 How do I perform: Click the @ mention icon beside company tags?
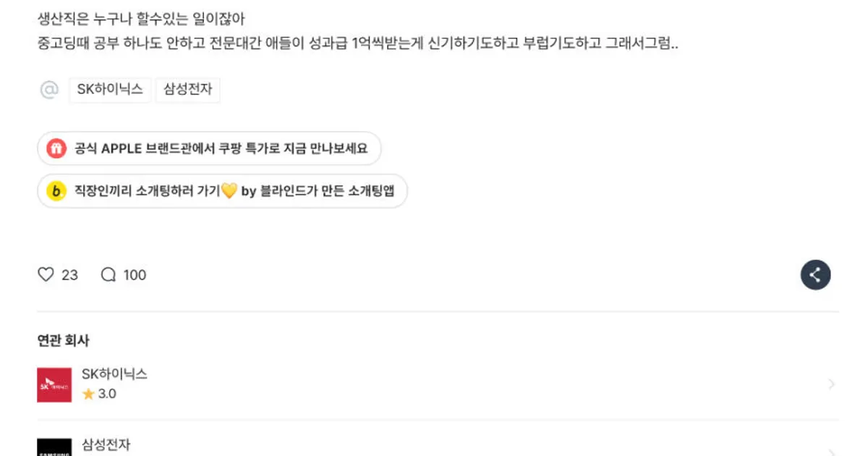pos(48,90)
